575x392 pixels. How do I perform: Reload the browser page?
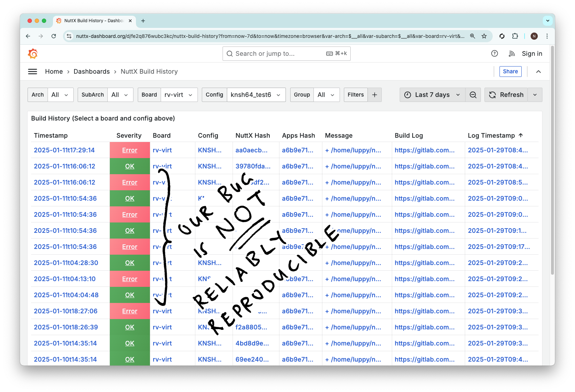tap(54, 36)
